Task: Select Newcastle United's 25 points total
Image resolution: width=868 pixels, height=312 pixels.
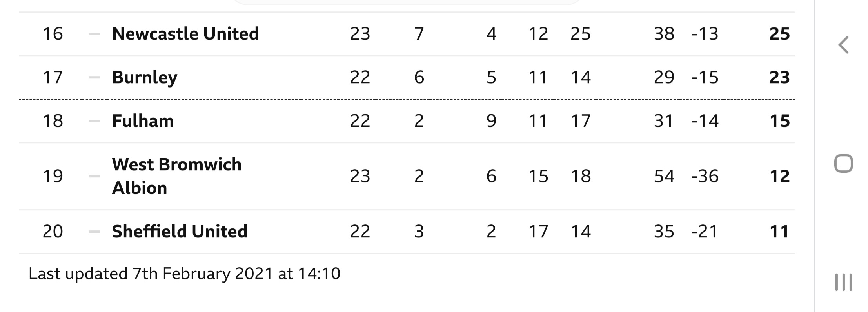Action: (779, 34)
